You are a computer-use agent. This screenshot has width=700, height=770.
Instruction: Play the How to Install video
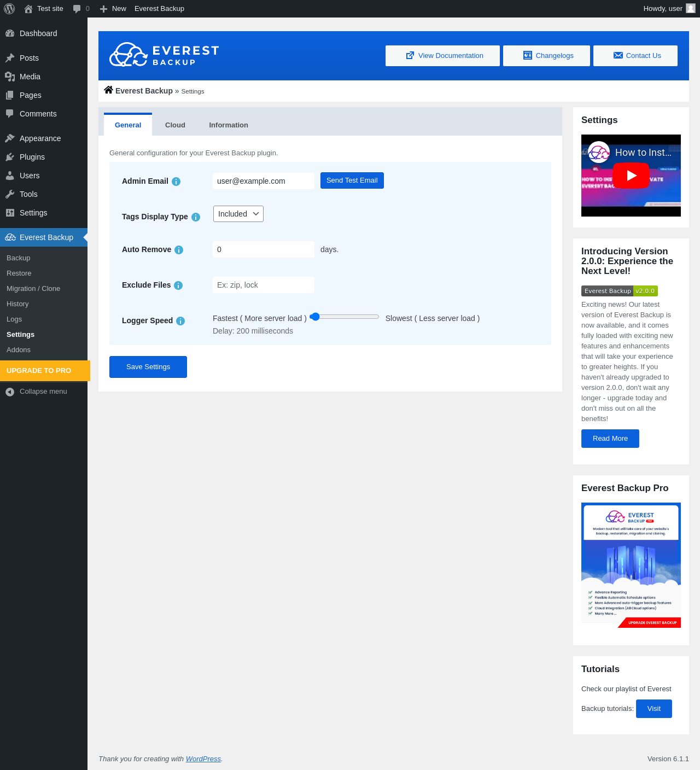click(631, 176)
